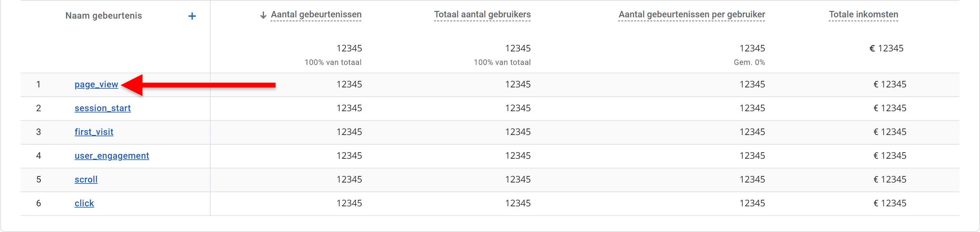Select the € 12345 total revenue value

click(886, 48)
